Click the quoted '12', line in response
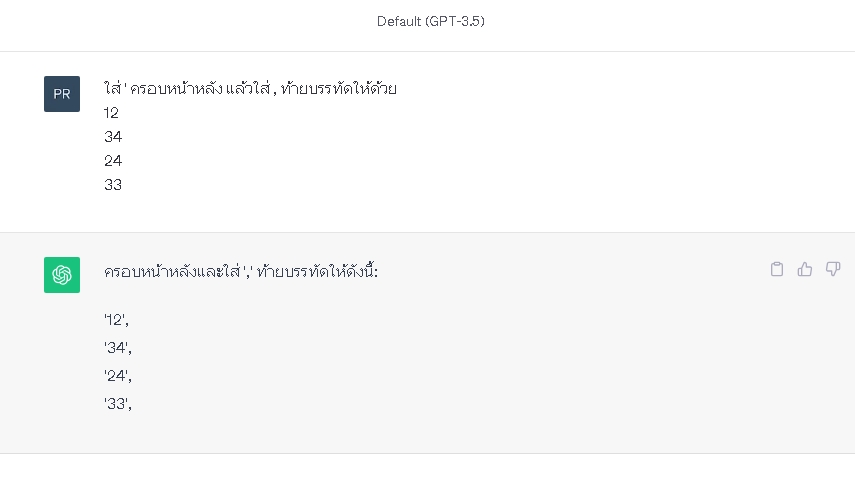The image size is (855, 480). [x=116, y=320]
